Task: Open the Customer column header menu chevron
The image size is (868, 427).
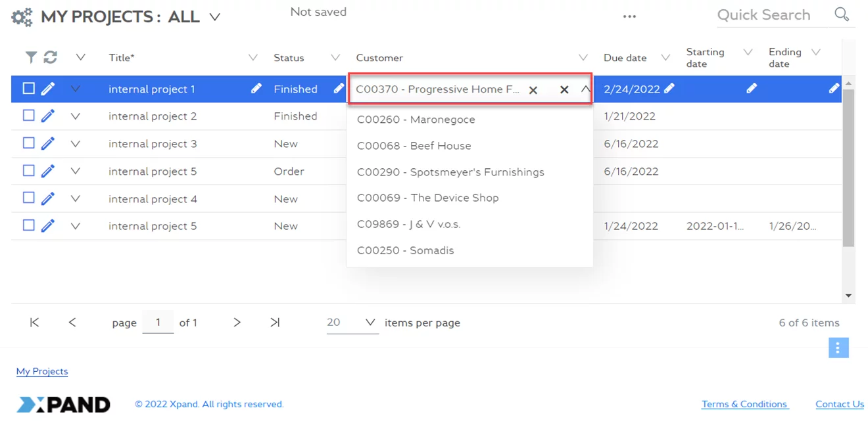Action: coord(583,58)
